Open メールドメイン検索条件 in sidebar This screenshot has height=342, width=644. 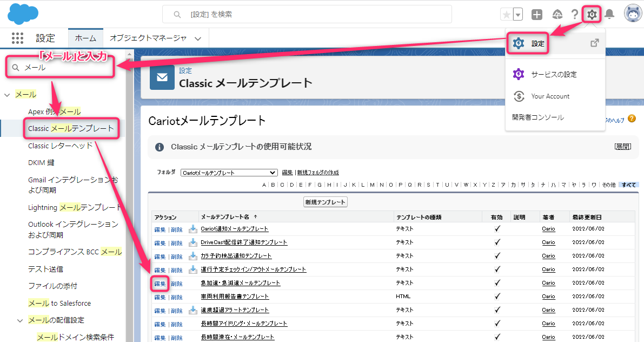(75, 338)
